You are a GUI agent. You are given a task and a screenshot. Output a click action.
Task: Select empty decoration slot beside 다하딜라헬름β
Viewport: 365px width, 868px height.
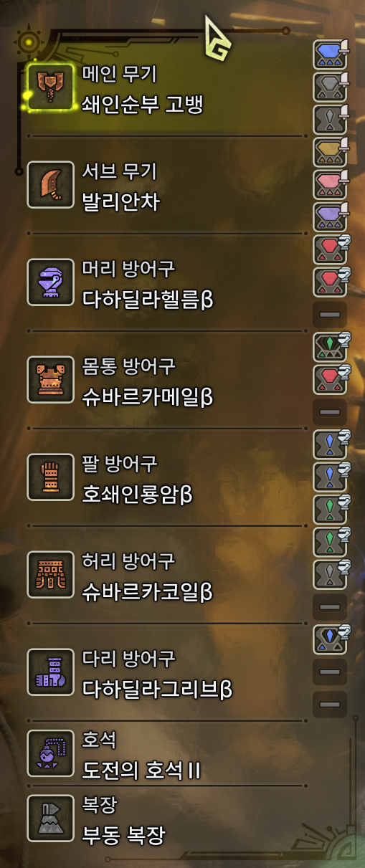pyautogui.click(x=330, y=315)
